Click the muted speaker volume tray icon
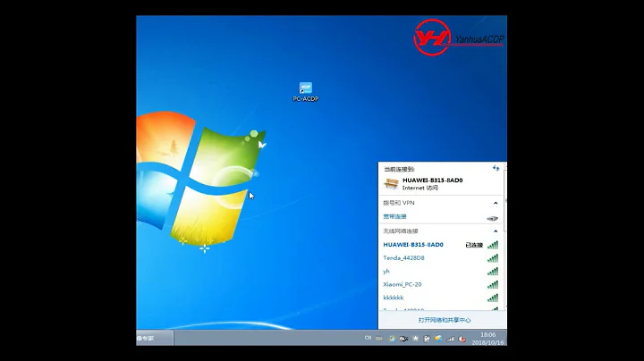This screenshot has width=644, height=361. point(462,339)
